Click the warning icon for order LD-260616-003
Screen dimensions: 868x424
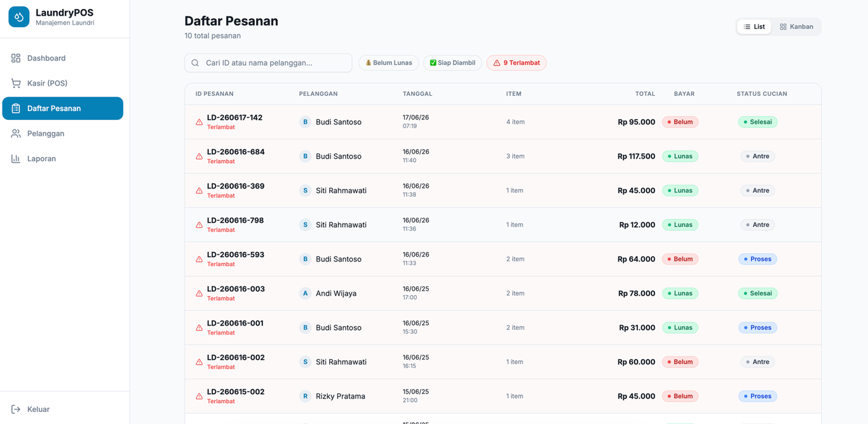tap(199, 293)
